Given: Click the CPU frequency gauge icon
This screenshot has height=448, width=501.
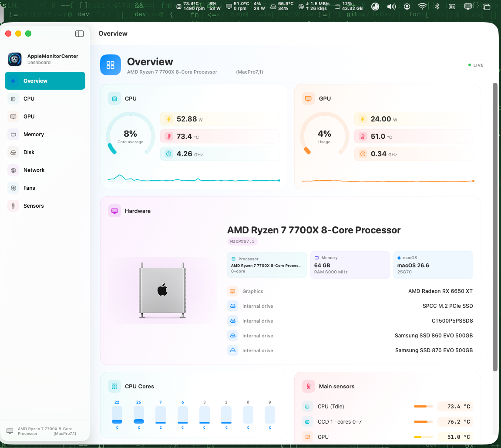Looking at the screenshot, I should tap(169, 154).
